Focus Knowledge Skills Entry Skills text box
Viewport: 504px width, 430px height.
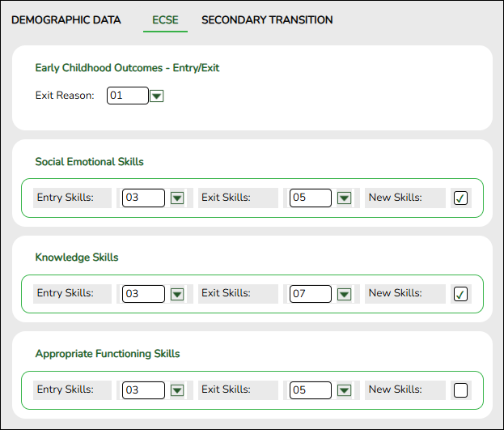(x=143, y=294)
